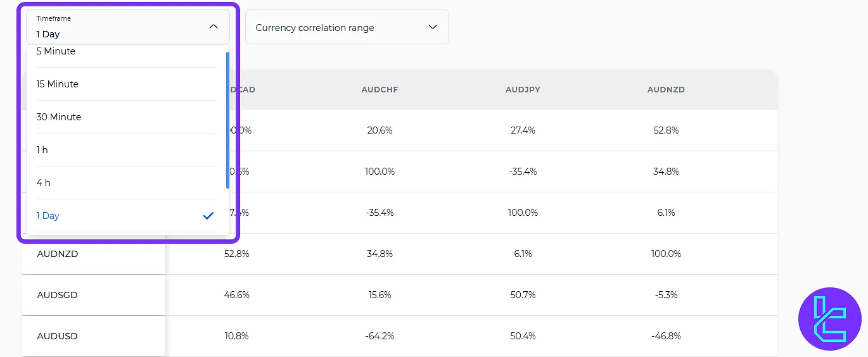The image size is (868, 357).
Task: Click the AUDJPY column header
Action: point(523,90)
